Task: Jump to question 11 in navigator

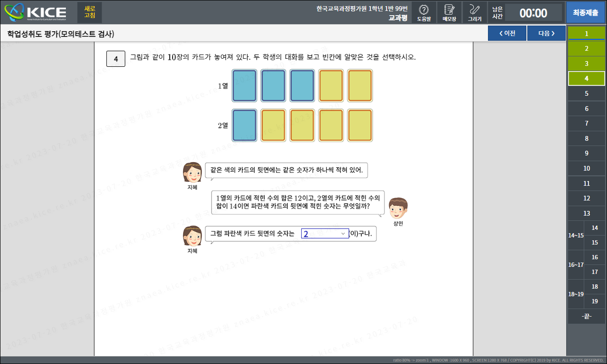Action: (587, 183)
